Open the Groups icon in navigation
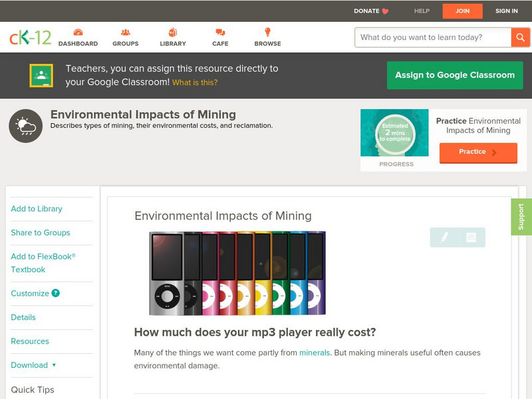The width and height of the screenshot is (532, 399). (x=125, y=33)
